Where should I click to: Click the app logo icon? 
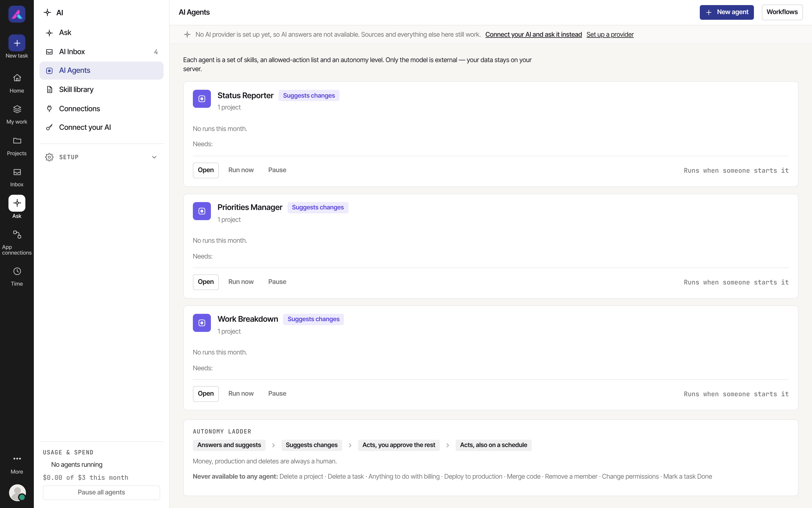point(17,14)
